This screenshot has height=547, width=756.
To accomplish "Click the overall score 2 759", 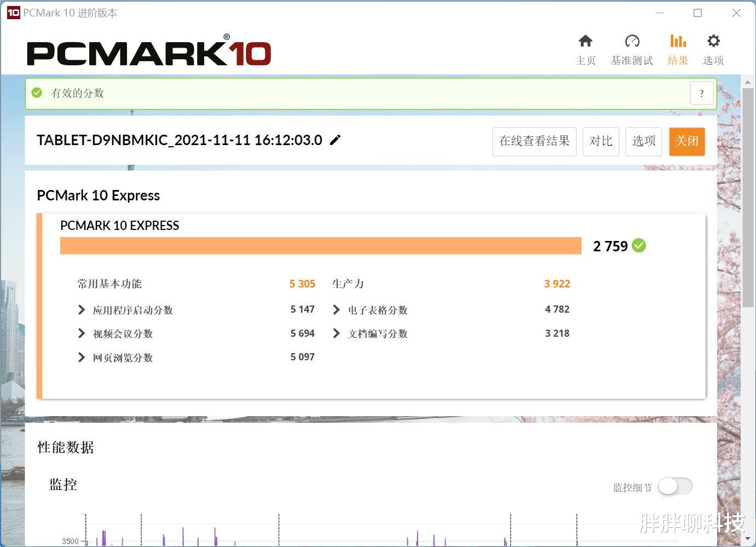I will pos(610,246).
